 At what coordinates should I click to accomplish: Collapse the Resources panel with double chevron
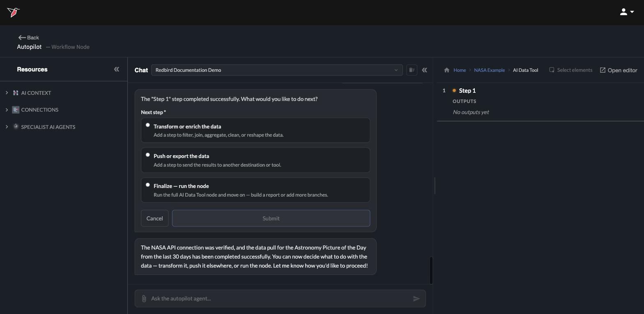coord(117,69)
